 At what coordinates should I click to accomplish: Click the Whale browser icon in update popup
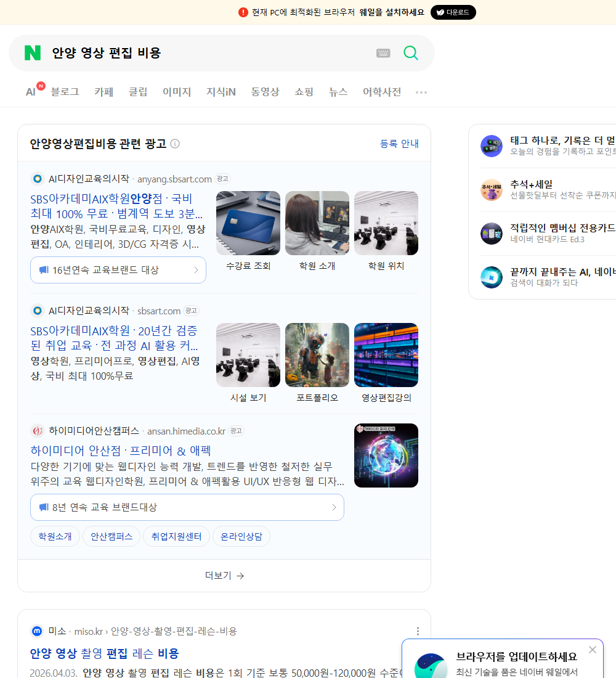click(431, 666)
